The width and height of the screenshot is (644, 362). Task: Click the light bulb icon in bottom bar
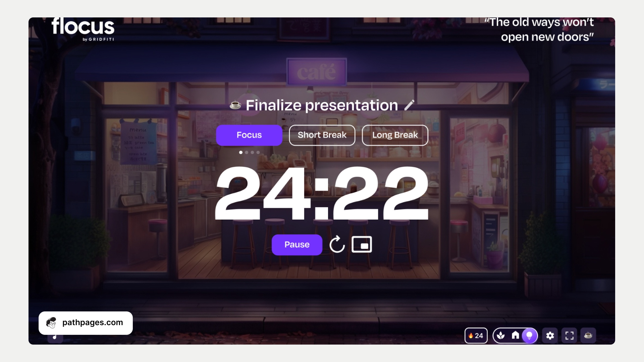point(530,335)
